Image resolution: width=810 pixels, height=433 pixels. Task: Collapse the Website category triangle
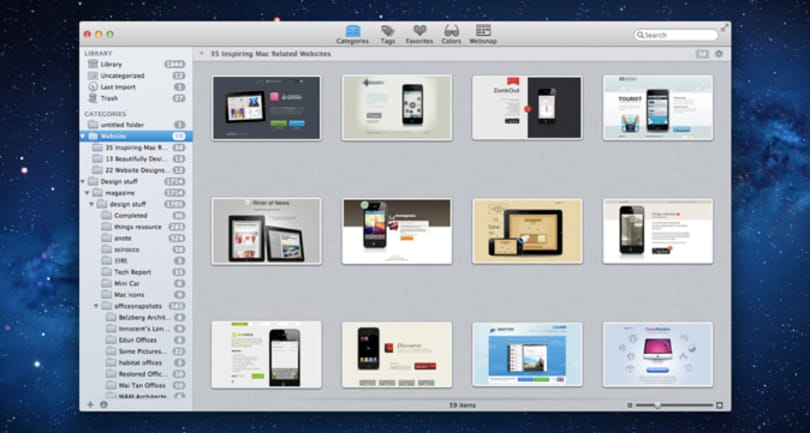pyautogui.click(x=83, y=136)
